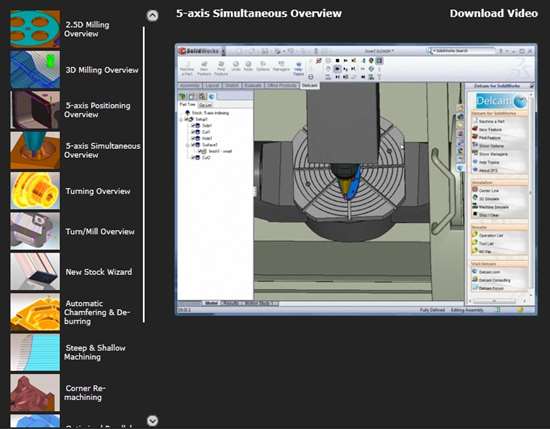Click the white video list scrollbar
The image size is (550, 429).
(144, 174)
